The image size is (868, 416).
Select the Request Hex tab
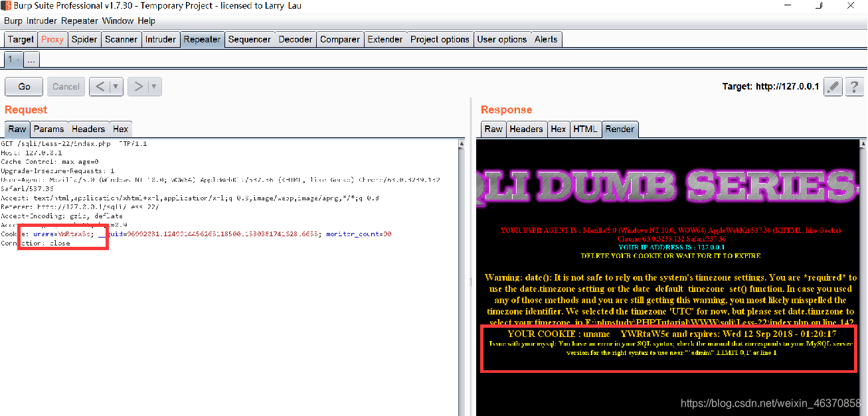click(x=120, y=129)
